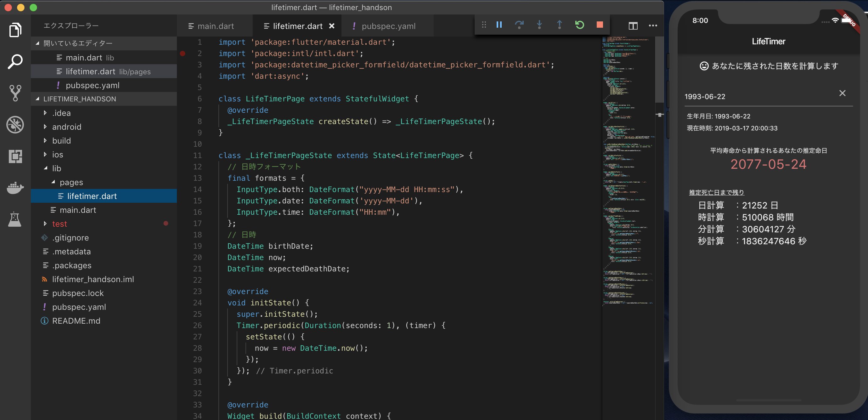Select lifetimer.dart under pages folder
Viewport: 868px width, 420px height.
click(104, 196)
